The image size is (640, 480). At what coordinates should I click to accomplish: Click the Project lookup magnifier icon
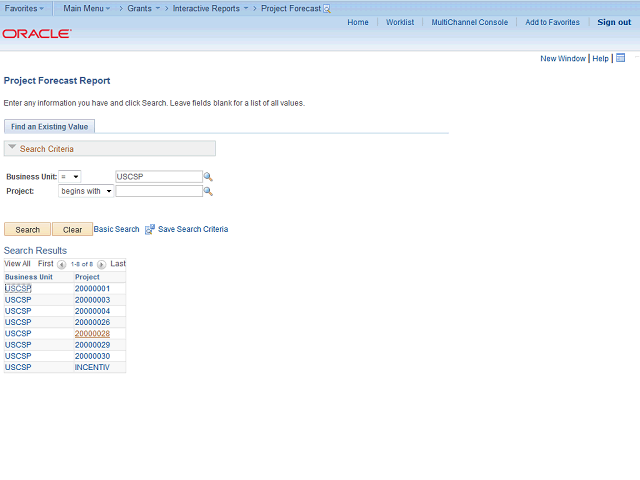coord(208,191)
